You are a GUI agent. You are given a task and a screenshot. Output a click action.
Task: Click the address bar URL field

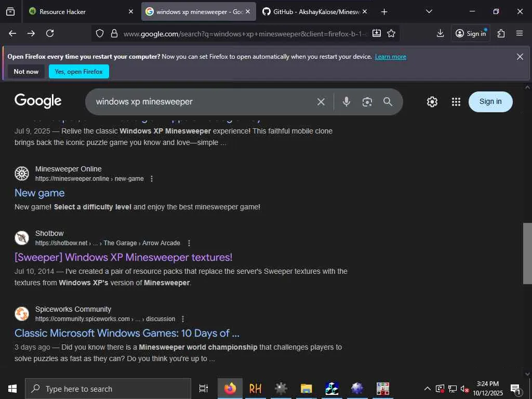pos(245,34)
